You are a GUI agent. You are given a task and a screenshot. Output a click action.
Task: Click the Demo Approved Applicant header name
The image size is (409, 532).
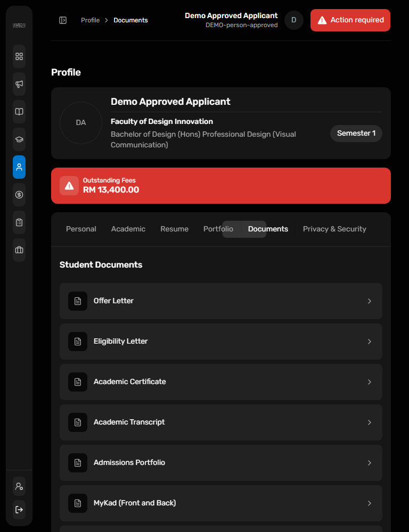(231, 15)
